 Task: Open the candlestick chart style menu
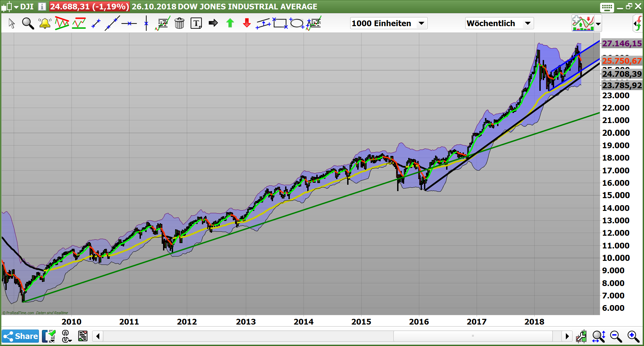point(10,6)
